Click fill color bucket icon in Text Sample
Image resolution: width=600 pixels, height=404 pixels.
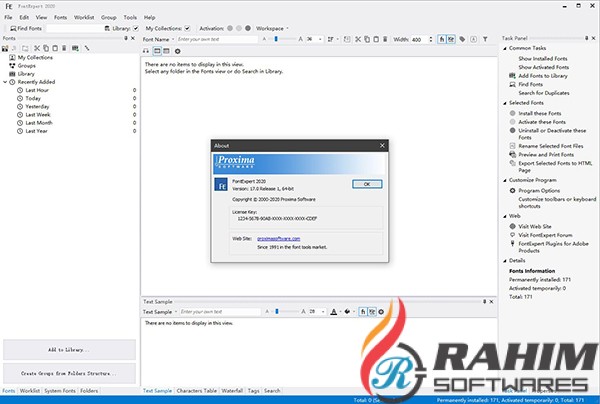(347, 311)
